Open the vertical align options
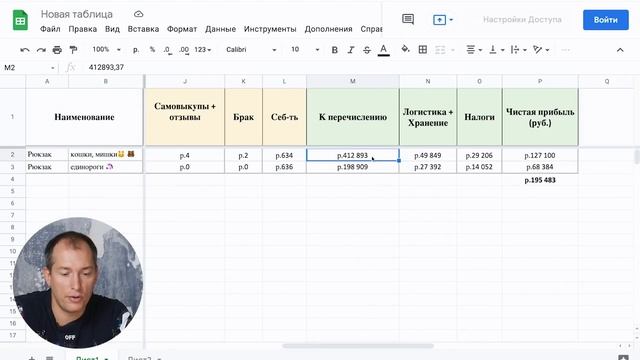Image resolution: width=640 pixels, height=360 pixels. point(496,50)
